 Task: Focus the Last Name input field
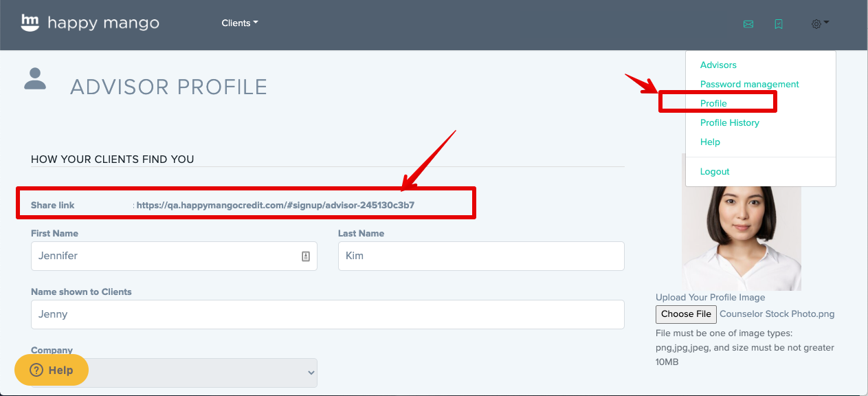(x=481, y=256)
